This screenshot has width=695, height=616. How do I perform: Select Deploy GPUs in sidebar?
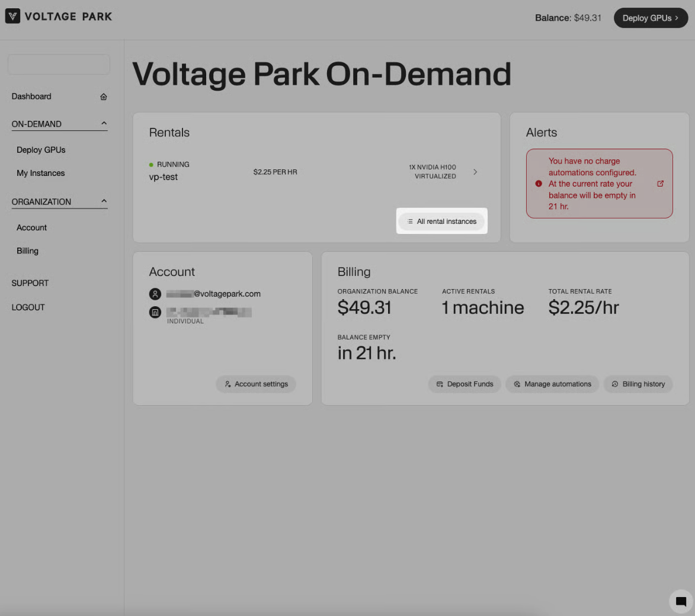41,150
